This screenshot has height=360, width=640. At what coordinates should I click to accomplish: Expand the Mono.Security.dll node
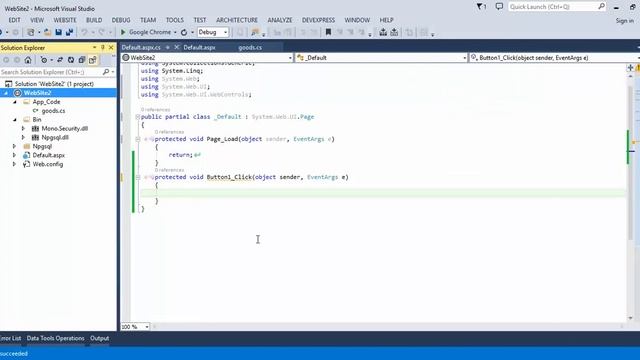pos(23,129)
